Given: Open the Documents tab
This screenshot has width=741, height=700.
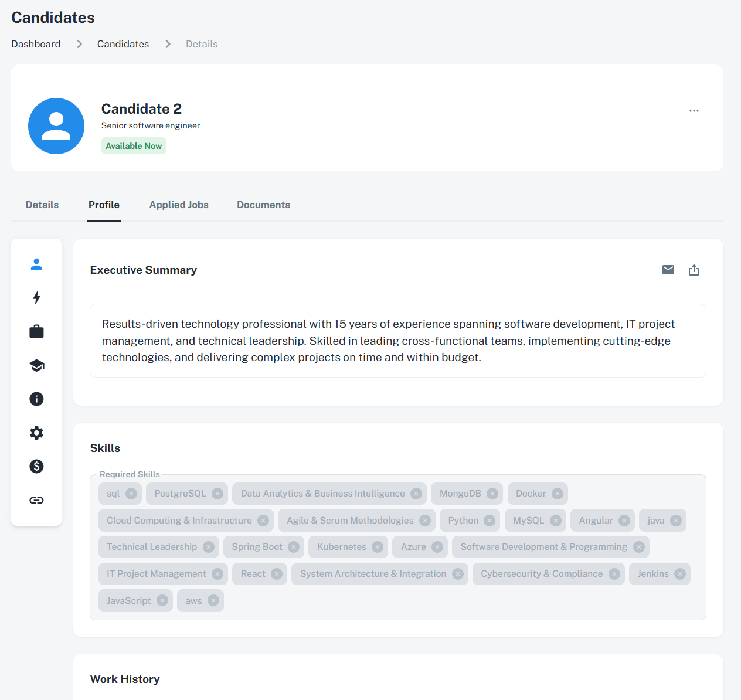Looking at the screenshot, I should (263, 205).
